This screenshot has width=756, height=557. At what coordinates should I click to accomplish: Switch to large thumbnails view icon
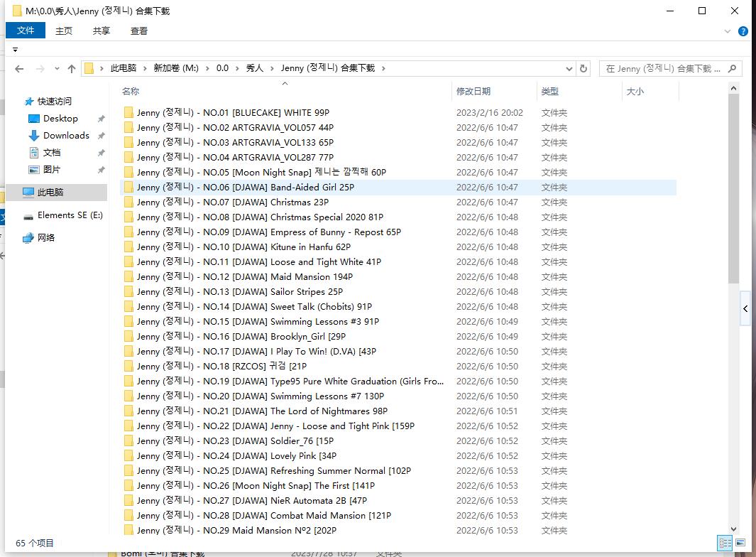click(740, 543)
